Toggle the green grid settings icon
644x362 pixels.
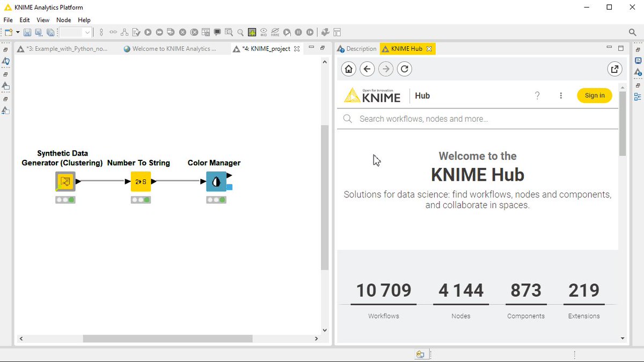click(252, 32)
